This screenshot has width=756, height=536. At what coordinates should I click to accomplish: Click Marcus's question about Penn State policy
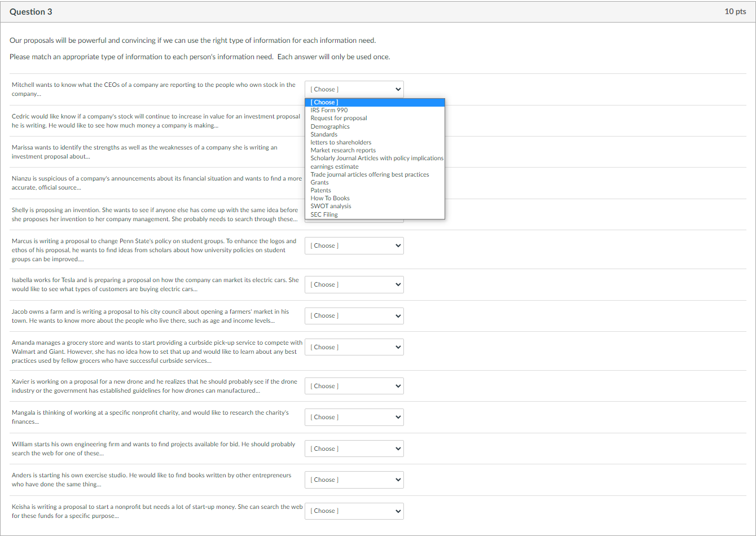[x=154, y=250]
